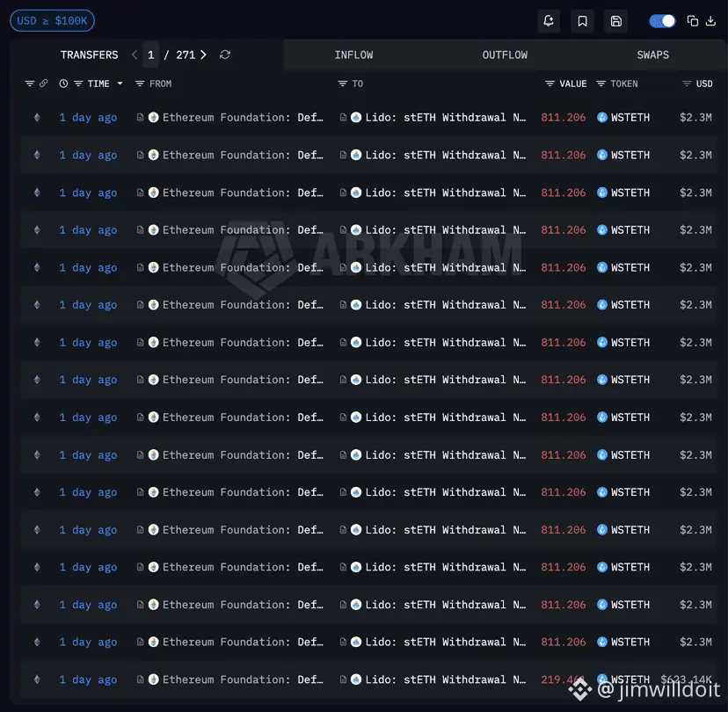Switch to the OUTFLOW tab

[x=505, y=54]
